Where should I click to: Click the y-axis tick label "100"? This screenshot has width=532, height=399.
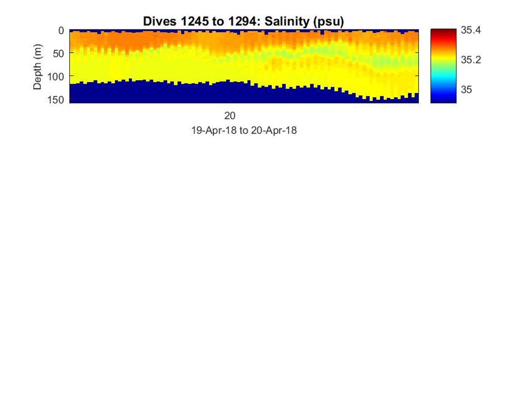tap(56, 76)
